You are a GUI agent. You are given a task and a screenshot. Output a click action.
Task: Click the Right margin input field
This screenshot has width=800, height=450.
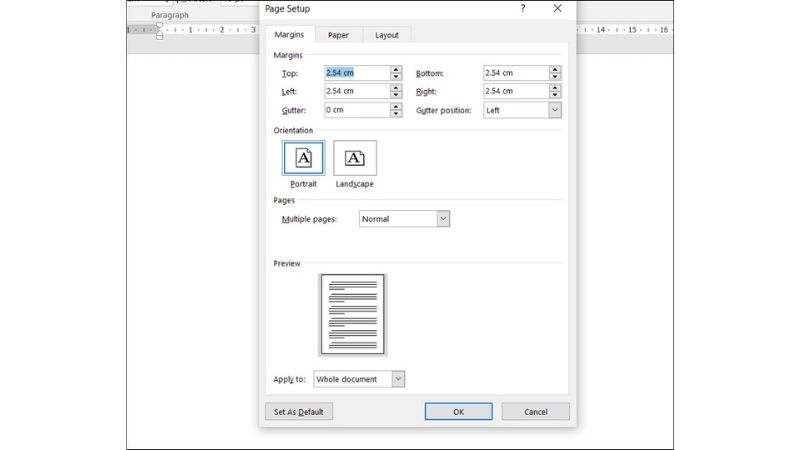pos(517,91)
